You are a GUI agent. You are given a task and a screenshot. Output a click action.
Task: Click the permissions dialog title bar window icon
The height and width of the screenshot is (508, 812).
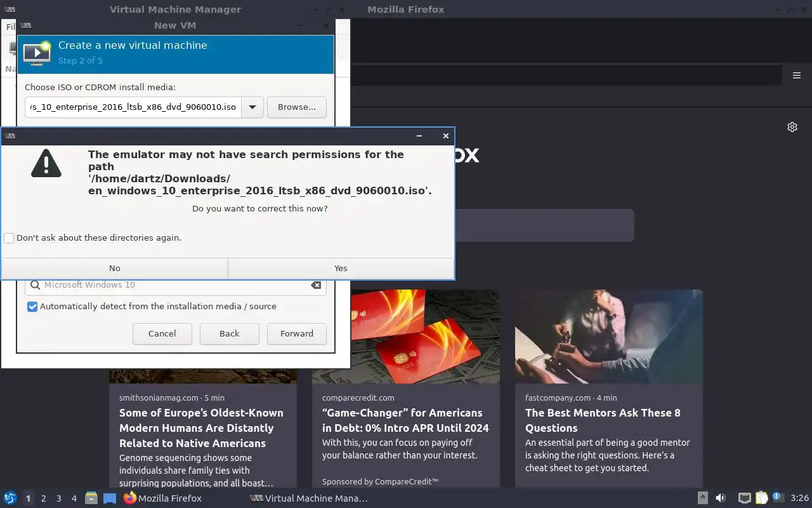tap(10, 136)
